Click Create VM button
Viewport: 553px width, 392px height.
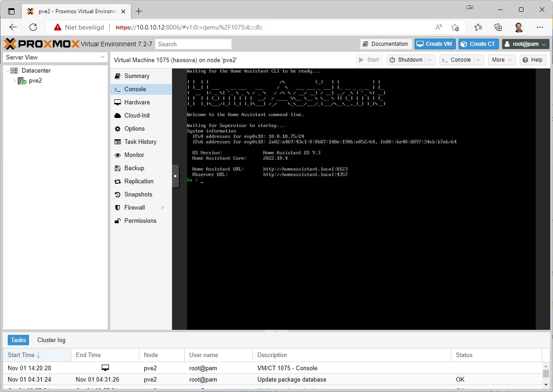point(435,44)
